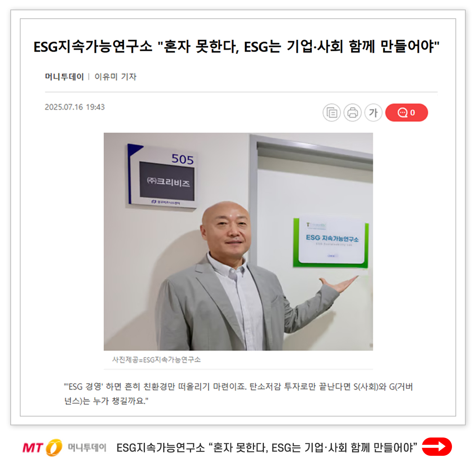Open the font size '가' icon
Screen dimensions: 476x468
[373, 113]
